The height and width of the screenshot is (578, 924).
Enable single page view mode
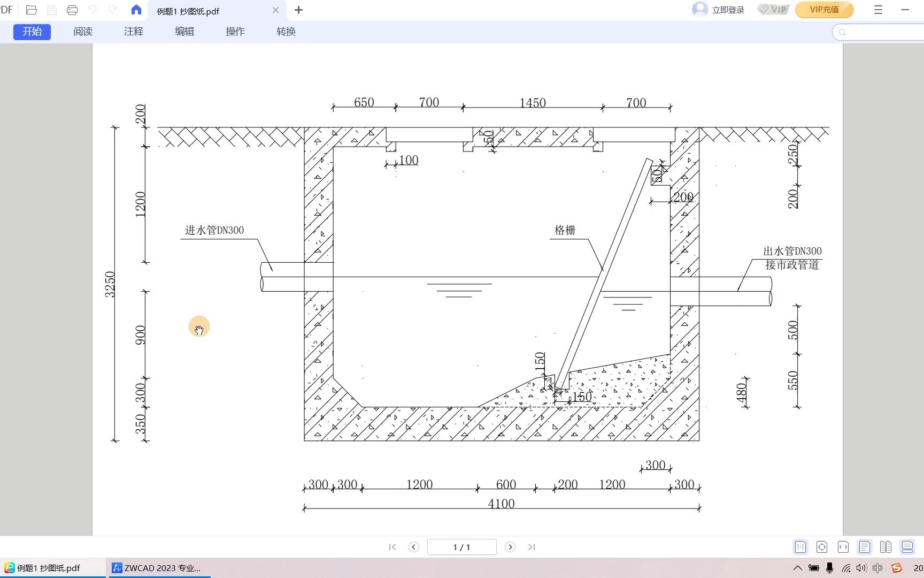tap(865, 547)
